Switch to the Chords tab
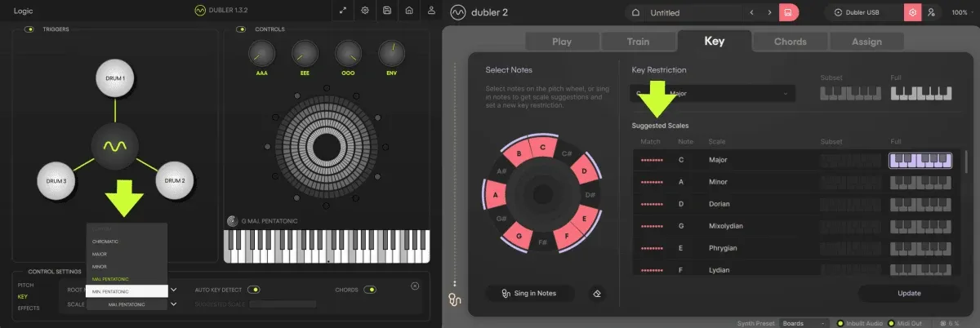 [789, 42]
